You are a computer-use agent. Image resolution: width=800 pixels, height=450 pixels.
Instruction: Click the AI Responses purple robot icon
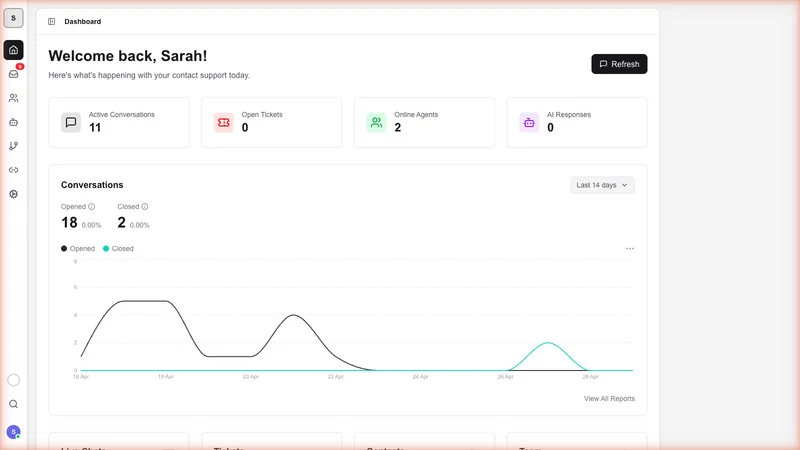point(529,122)
